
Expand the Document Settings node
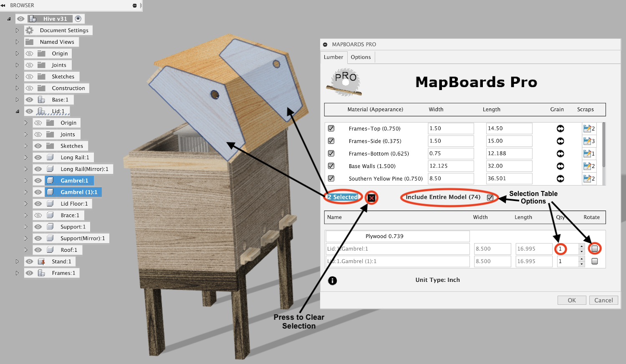(17, 30)
